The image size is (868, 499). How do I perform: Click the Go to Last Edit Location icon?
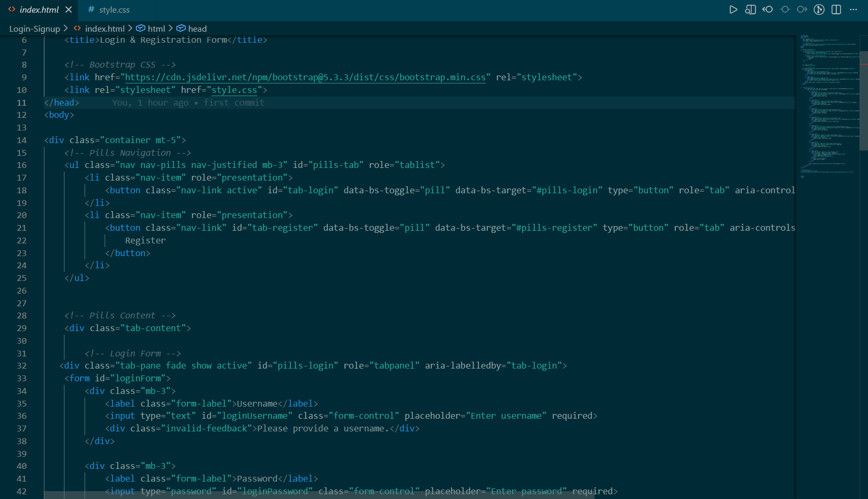click(x=785, y=9)
